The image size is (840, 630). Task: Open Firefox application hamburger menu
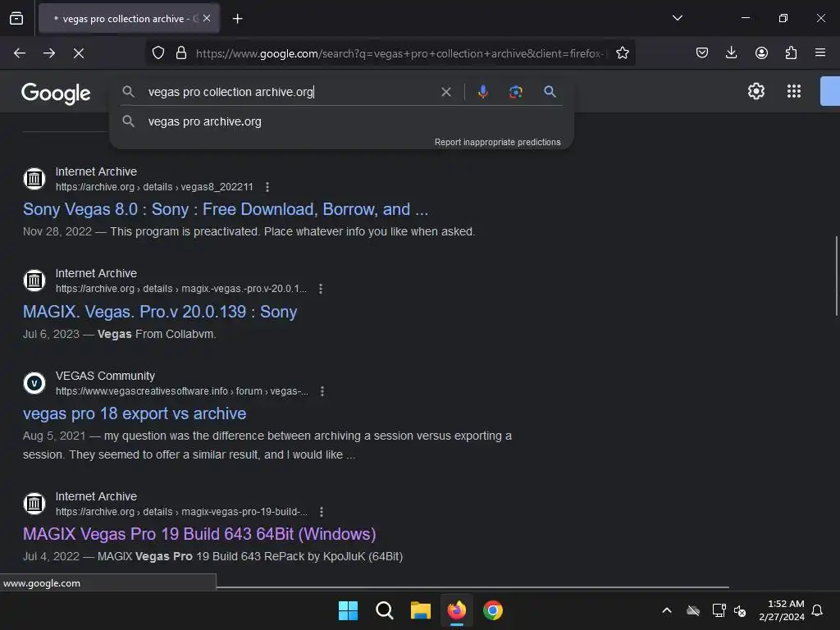820,52
